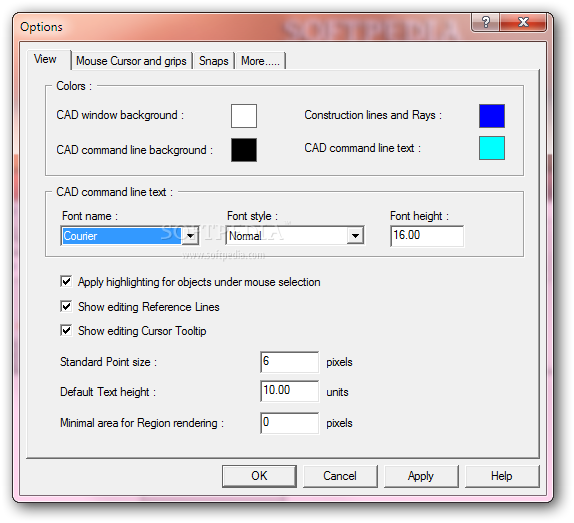The width and height of the screenshot is (574, 523).
Task: Open the Mouse Cursor and grips tab
Action: coord(131,61)
